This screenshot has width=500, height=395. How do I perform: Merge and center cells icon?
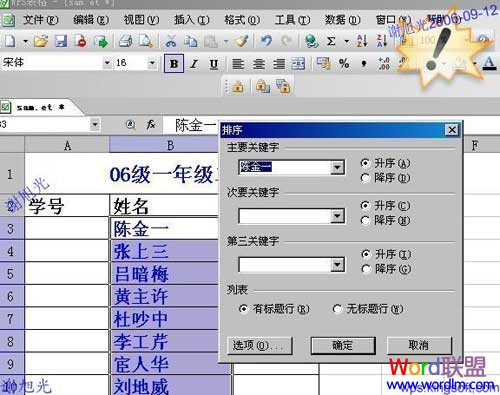click(298, 64)
